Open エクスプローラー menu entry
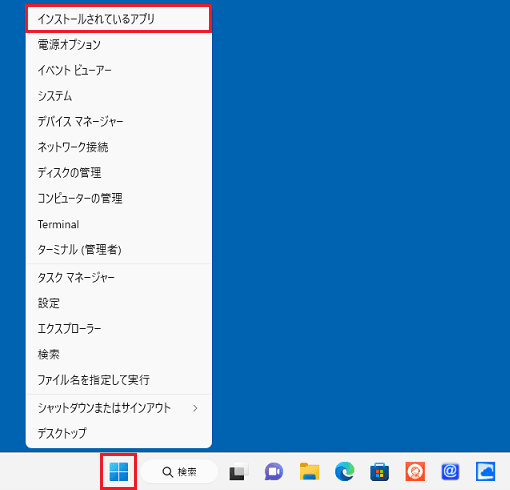 119,329
